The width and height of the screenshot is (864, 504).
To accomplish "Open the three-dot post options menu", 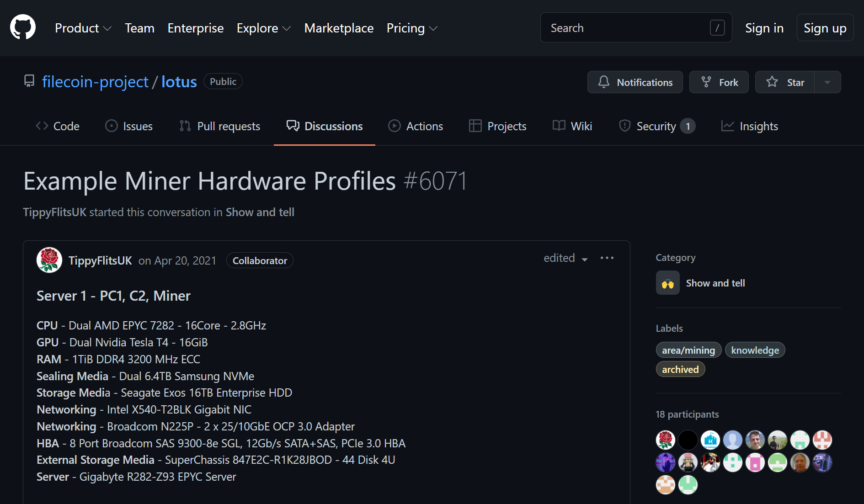I will tap(607, 258).
